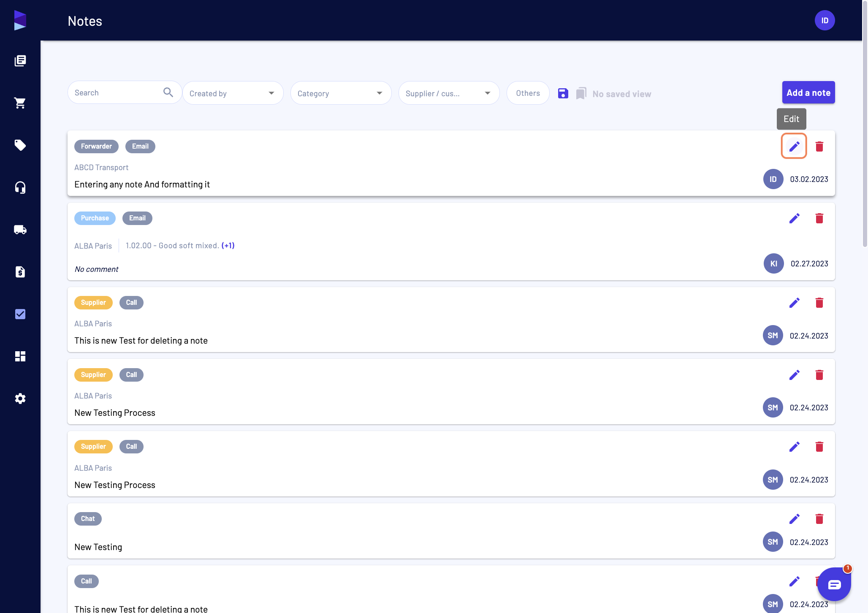Click 'Entering any note And formatting it' text

142,184
